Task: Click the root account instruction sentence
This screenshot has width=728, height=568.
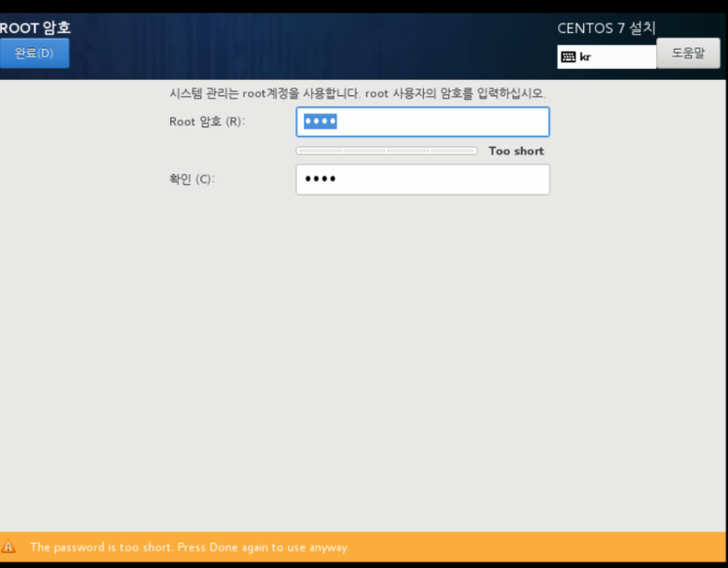Action: (x=357, y=93)
